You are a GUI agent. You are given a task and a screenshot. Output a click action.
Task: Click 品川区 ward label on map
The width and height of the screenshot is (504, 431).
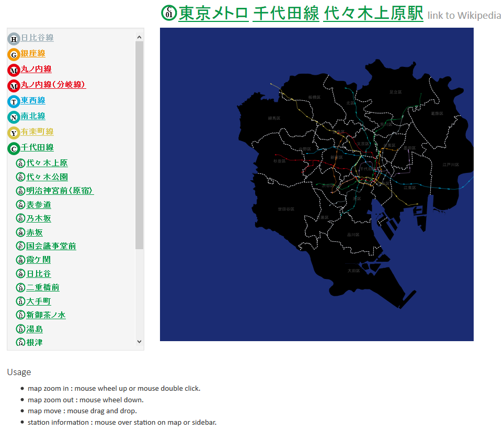point(353,235)
